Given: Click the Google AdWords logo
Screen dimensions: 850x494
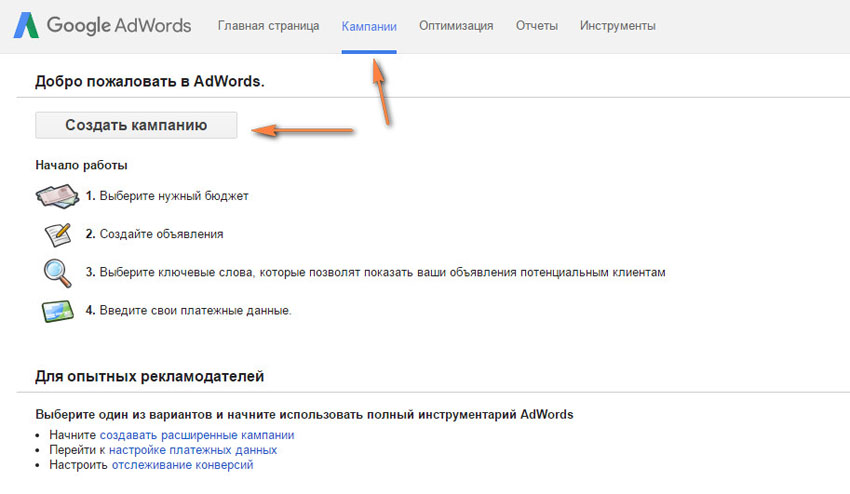Looking at the screenshot, I should click(102, 25).
